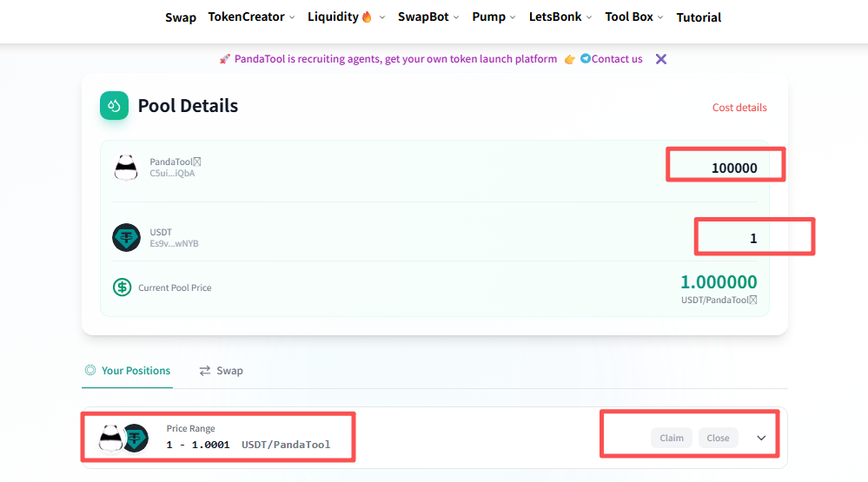The image size is (868, 482).
Task: Click the PandaTool amount field showing 100000
Action: pyautogui.click(x=726, y=168)
